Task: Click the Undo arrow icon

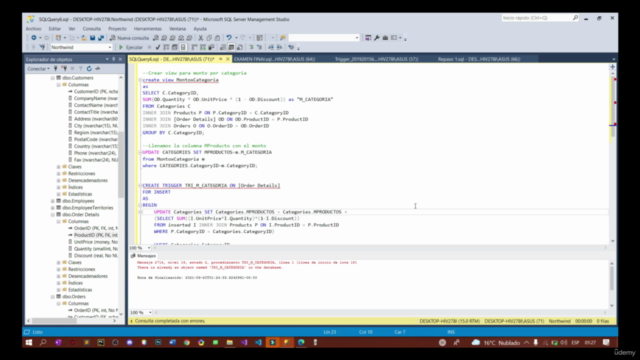Action: pyautogui.click(x=229, y=38)
